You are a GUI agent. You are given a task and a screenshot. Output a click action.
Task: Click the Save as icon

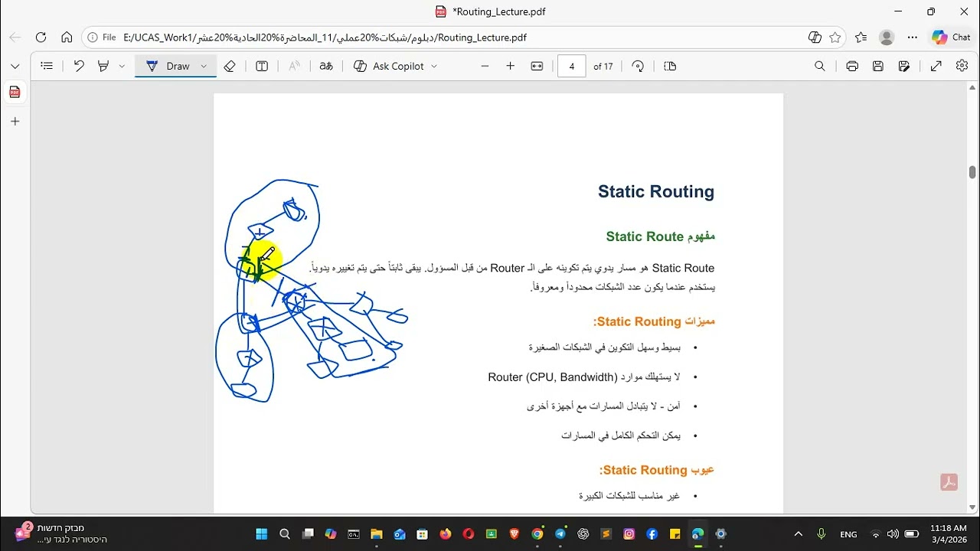point(904,67)
